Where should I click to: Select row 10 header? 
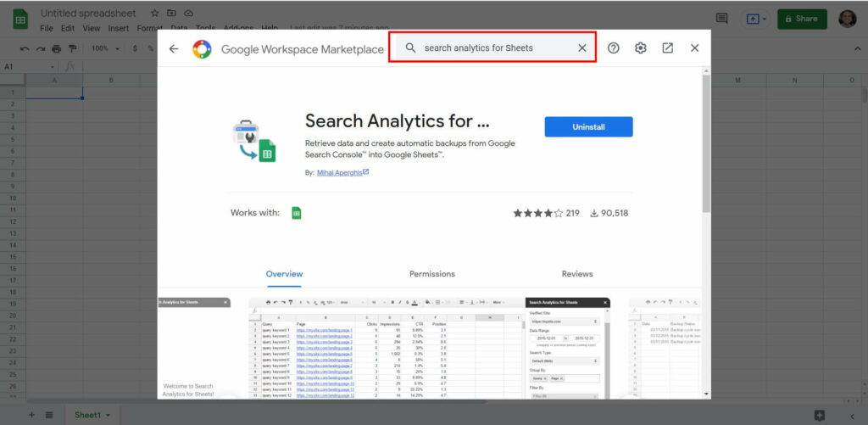click(13, 198)
